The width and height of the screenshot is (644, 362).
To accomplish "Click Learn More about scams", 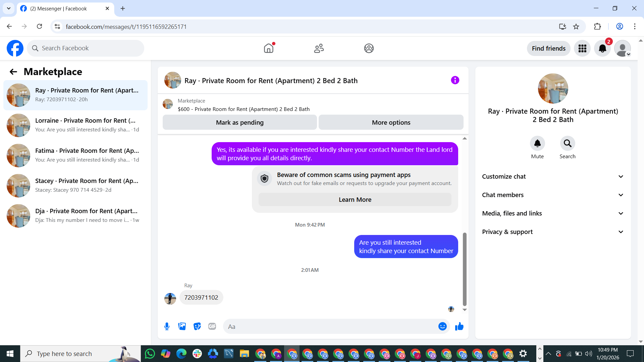I will pos(355,200).
